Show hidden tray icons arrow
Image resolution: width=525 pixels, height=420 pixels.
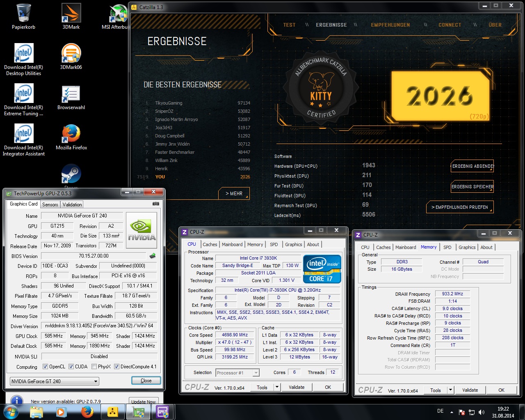tap(452, 412)
